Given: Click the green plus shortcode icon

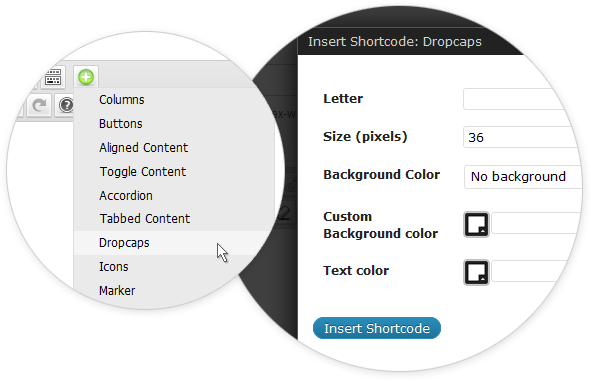Looking at the screenshot, I should tap(86, 77).
